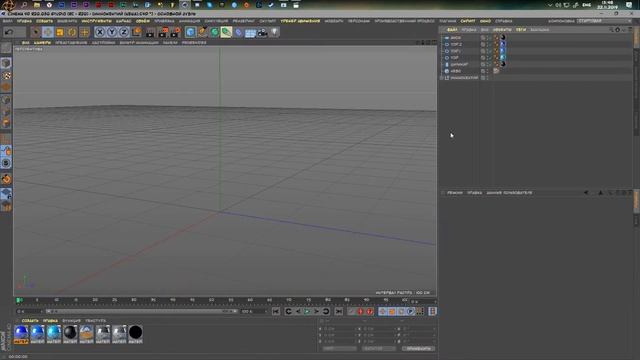The width and height of the screenshot is (640, 360).
Task: Open the Инструменты main menu
Action: [96, 21]
